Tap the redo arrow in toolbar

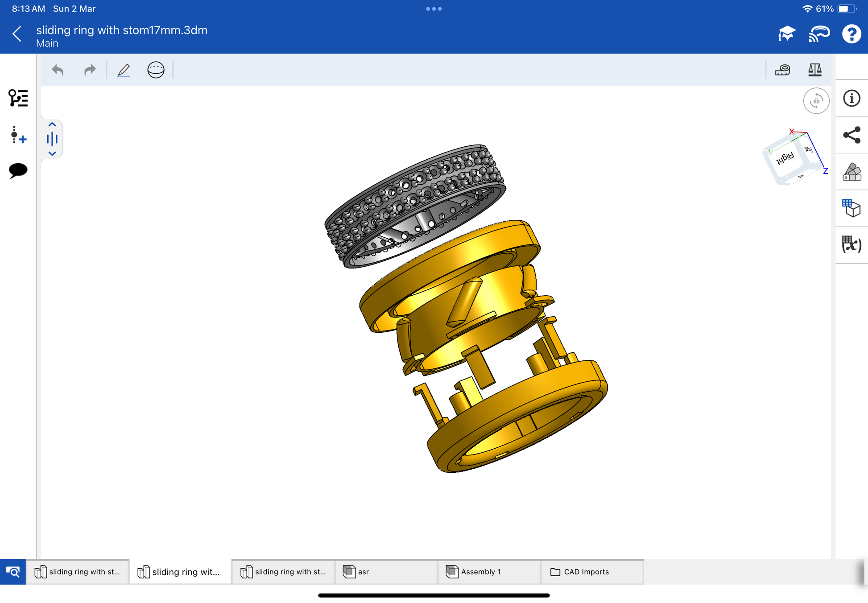[90, 70]
